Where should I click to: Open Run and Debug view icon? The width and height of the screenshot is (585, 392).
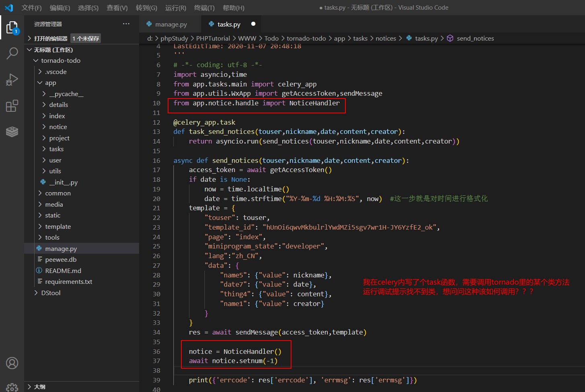tap(12, 80)
